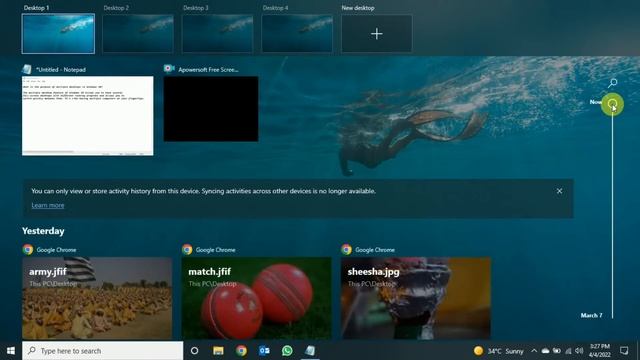Image resolution: width=640 pixels, height=360 pixels.
Task: Open match.jfif activity card
Action: (256, 298)
